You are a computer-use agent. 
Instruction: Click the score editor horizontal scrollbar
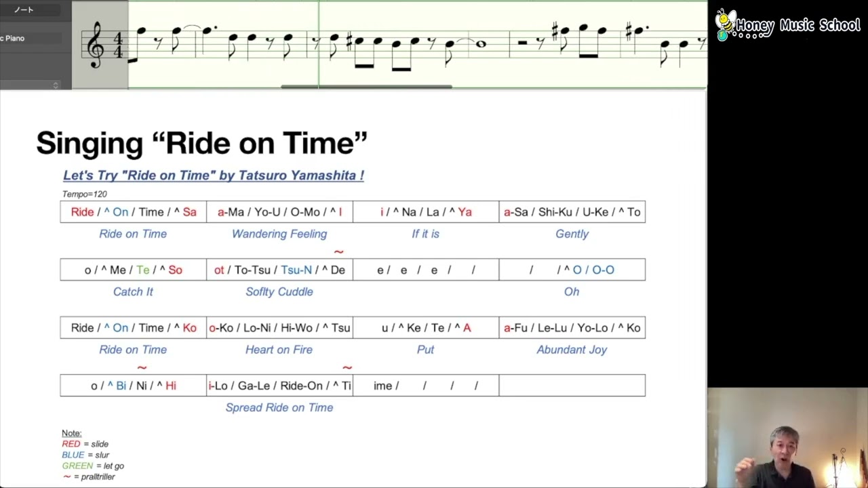367,87
